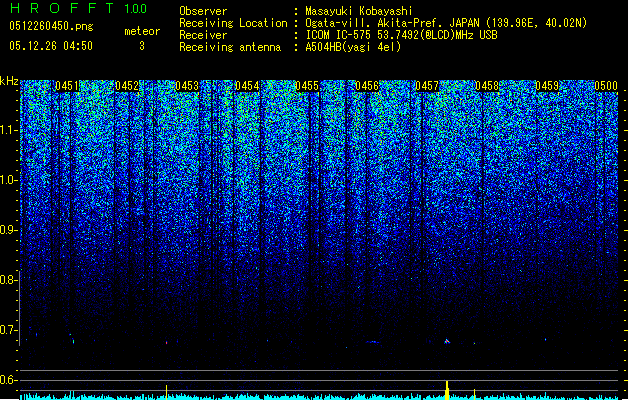Click the 1.1 frequency axis label
Screen dimensions: 629x400
click(9, 130)
